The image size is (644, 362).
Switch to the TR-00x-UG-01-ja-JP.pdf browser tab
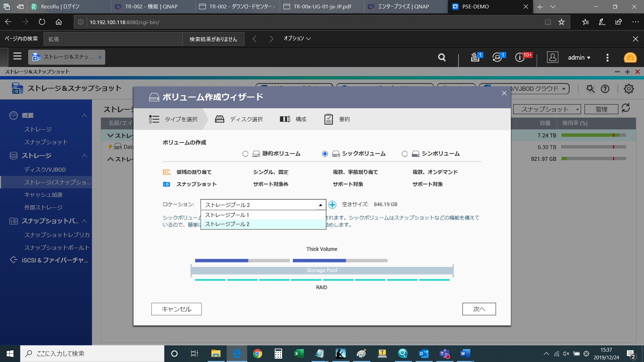pos(322,6)
